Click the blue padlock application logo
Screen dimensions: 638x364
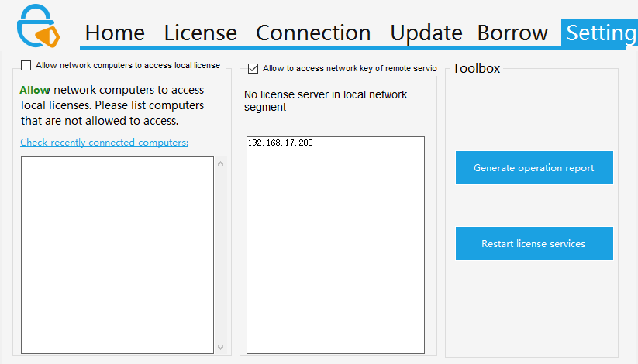(x=37, y=27)
